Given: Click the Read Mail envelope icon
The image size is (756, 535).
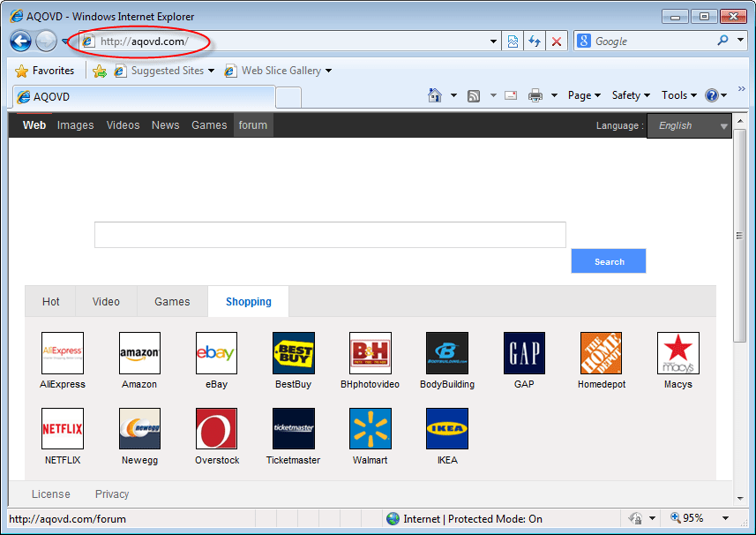Looking at the screenshot, I should 511,95.
